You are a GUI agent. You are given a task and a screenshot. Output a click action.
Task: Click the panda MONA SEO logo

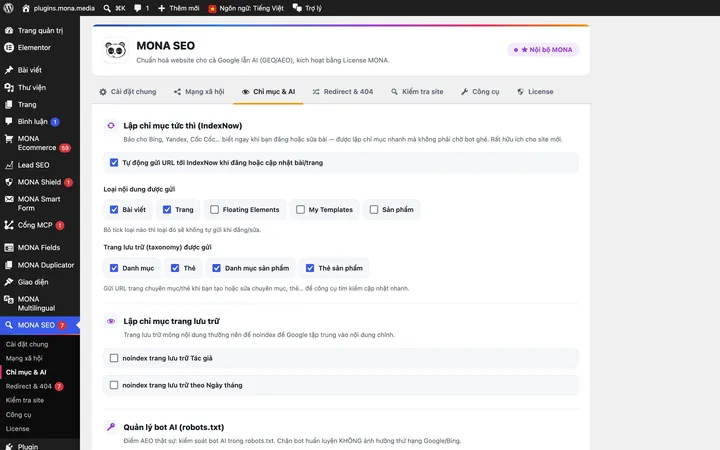point(115,50)
